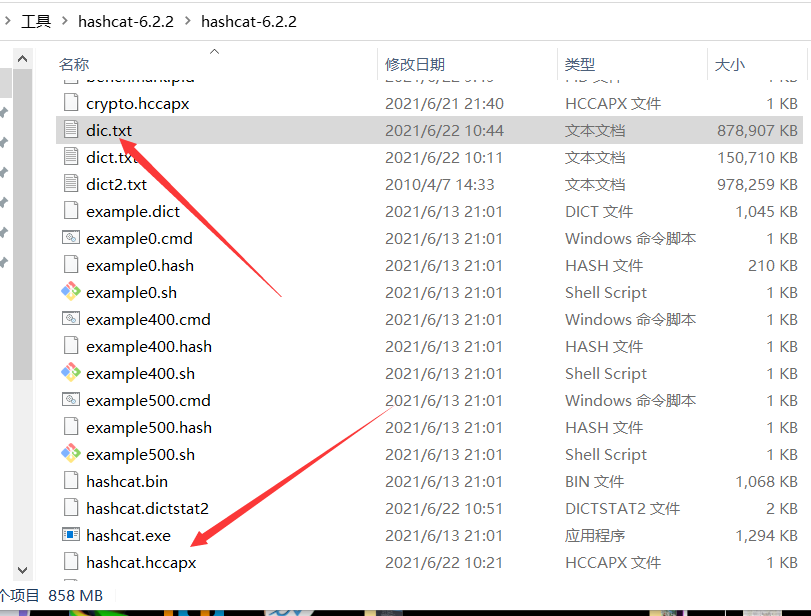Sort files by 类型 column

click(580, 64)
